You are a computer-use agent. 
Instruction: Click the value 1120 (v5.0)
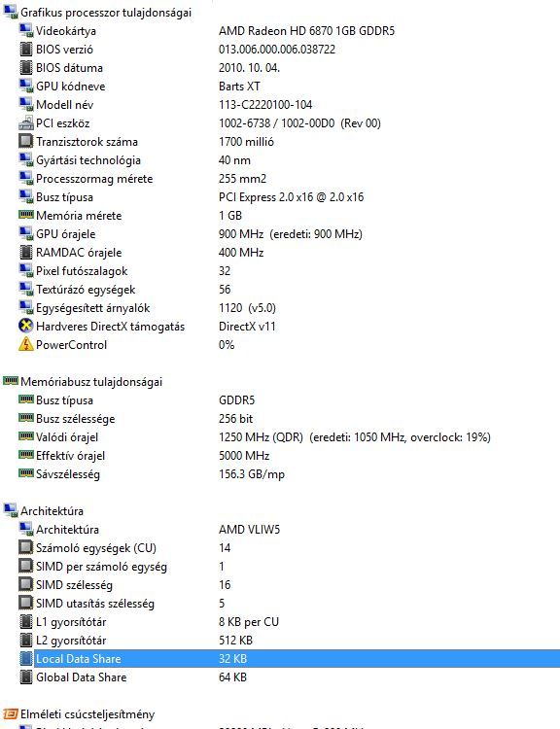point(247,308)
